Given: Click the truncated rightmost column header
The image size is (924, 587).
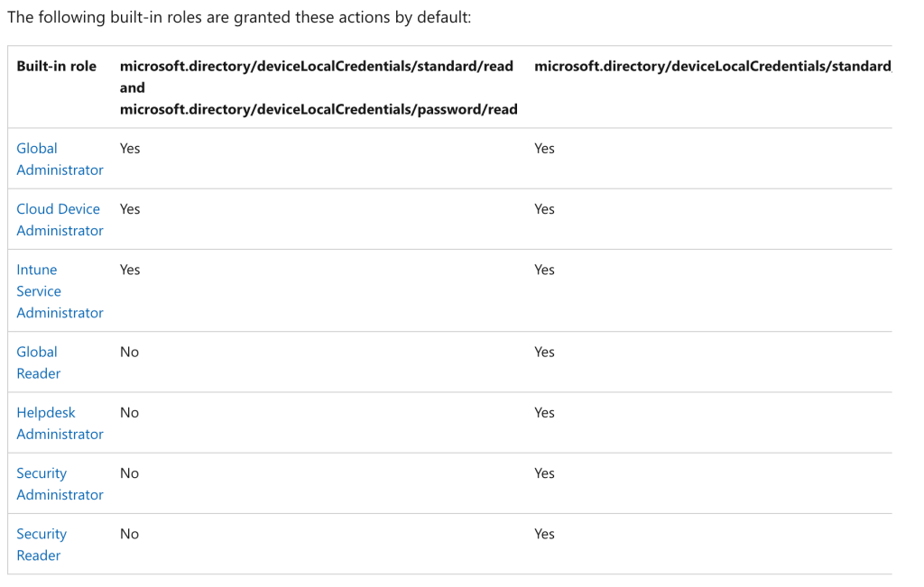Looking at the screenshot, I should tap(712, 66).
